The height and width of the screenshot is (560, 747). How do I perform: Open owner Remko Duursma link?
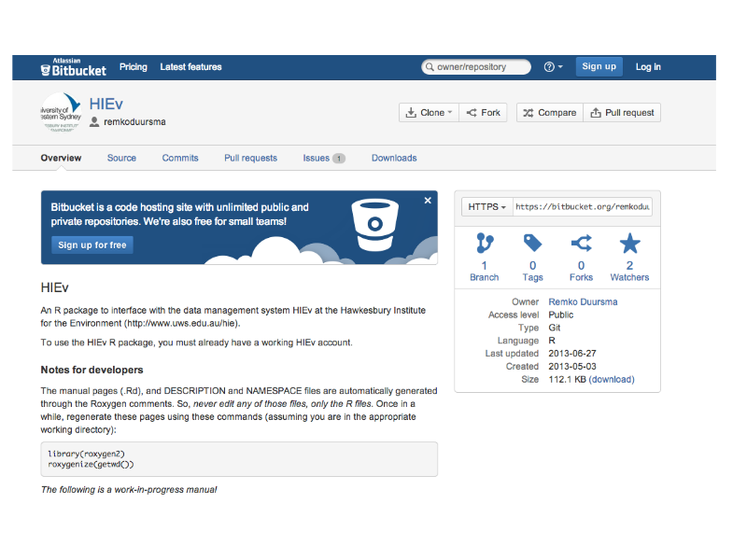583,301
